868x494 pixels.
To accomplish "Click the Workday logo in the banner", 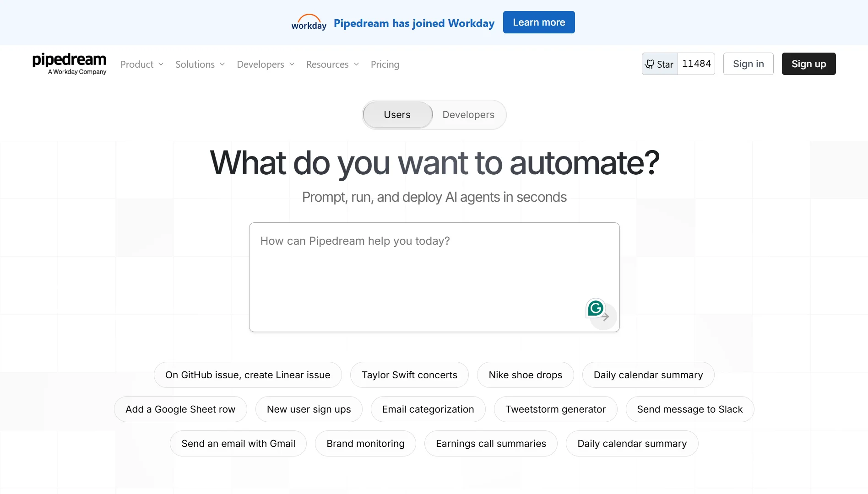I will pyautogui.click(x=309, y=22).
